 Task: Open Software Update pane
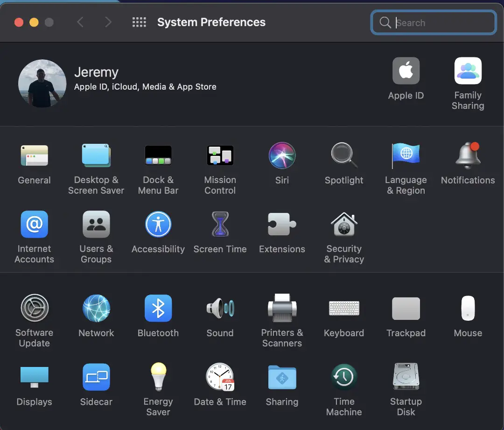[x=35, y=308]
